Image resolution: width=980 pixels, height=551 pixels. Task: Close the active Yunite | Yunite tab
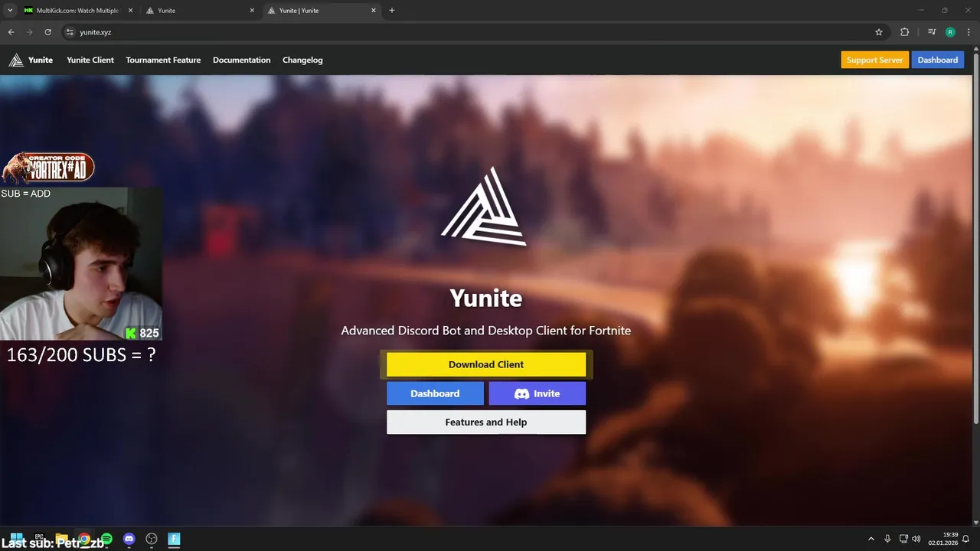click(x=374, y=11)
